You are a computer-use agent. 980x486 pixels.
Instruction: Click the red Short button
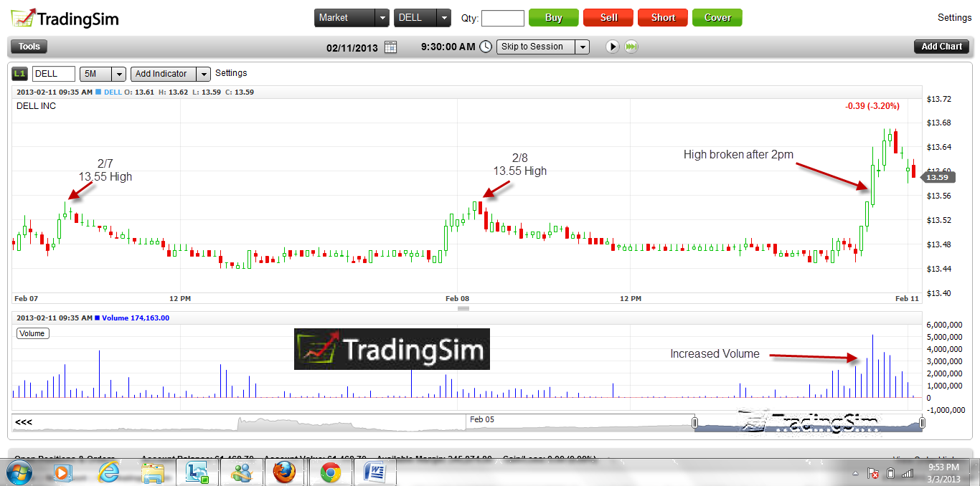pyautogui.click(x=663, y=18)
